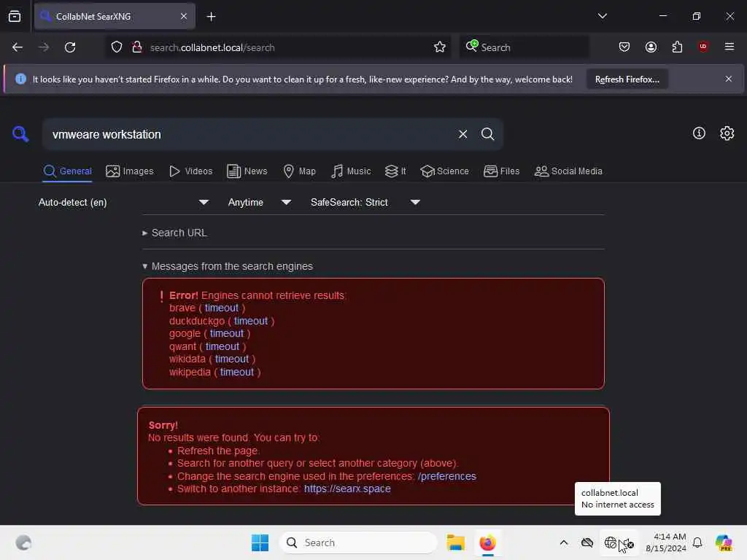Image resolution: width=747 pixels, height=560 pixels.
Task: Click the insecure connection padlock icon
Action: point(137,47)
